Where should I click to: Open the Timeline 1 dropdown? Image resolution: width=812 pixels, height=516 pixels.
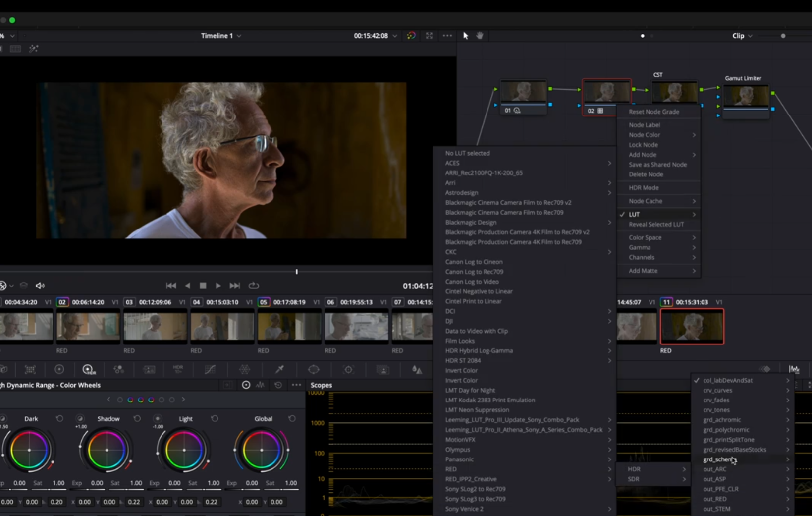(x=221, y=36)
